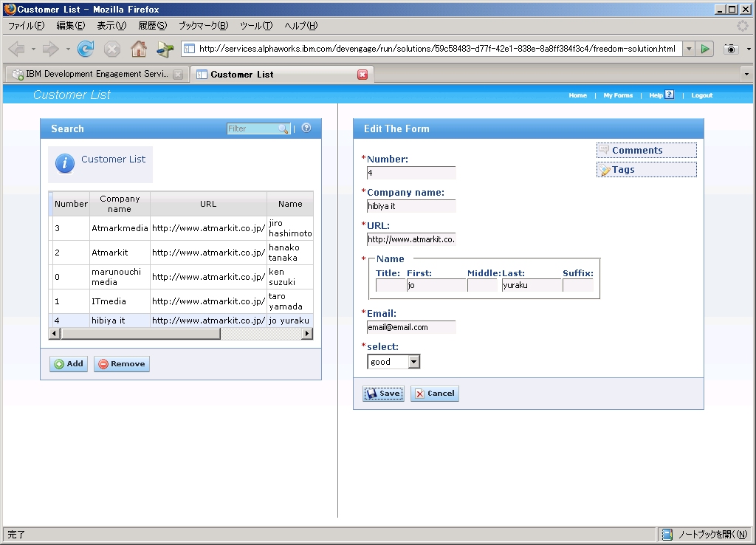Viewport: 756px width, 545px height.
Task: Open the 編集 menu
Action: coord(70,26)
